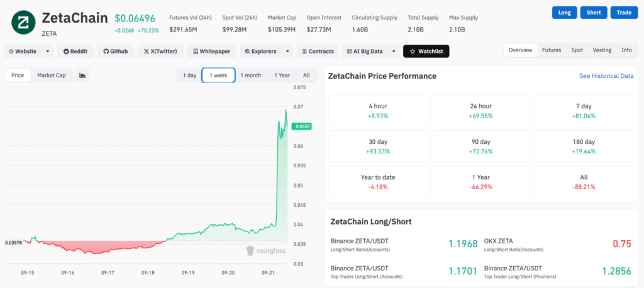Set chart range to 1 day
The width and height of the screenshot is (644, 288).
(189, 75)
